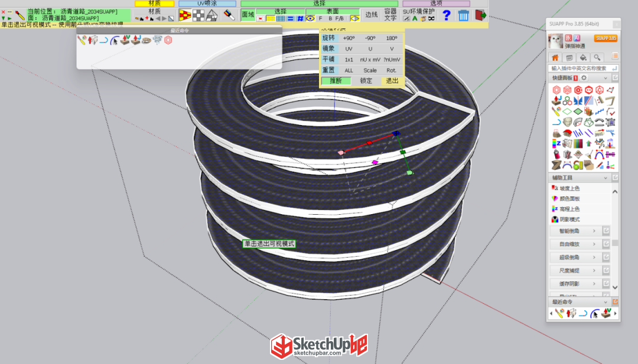Open the pink 选项 header tab
638x364 pixels.
[436, 4]
